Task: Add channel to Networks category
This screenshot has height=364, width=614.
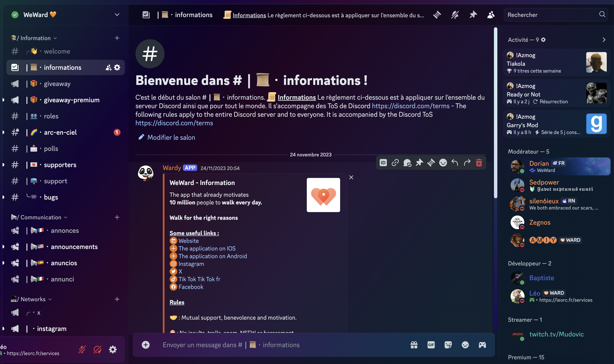Action: coord(117,299)
